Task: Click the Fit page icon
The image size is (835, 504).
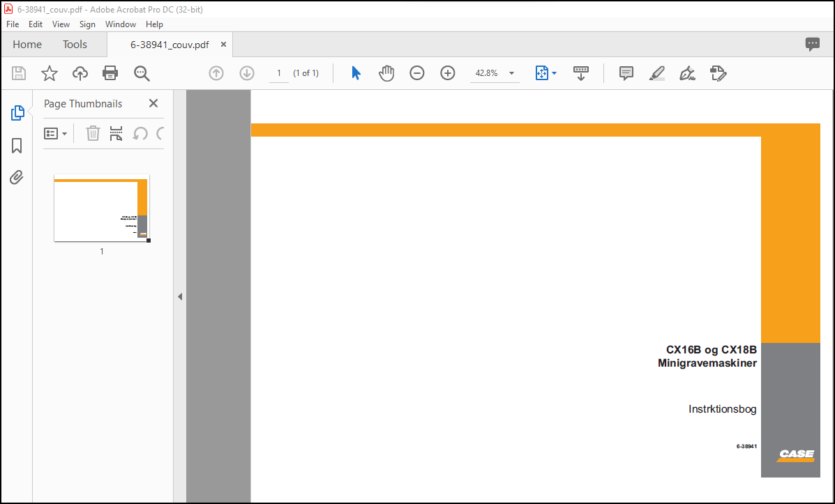Action: 541,73
